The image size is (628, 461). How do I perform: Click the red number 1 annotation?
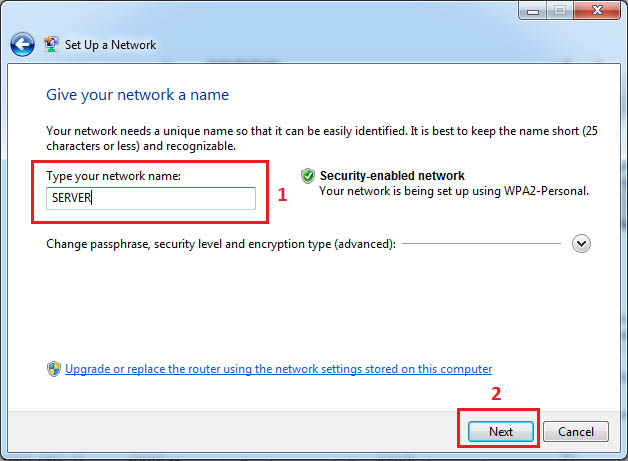(x=282, y=197)
